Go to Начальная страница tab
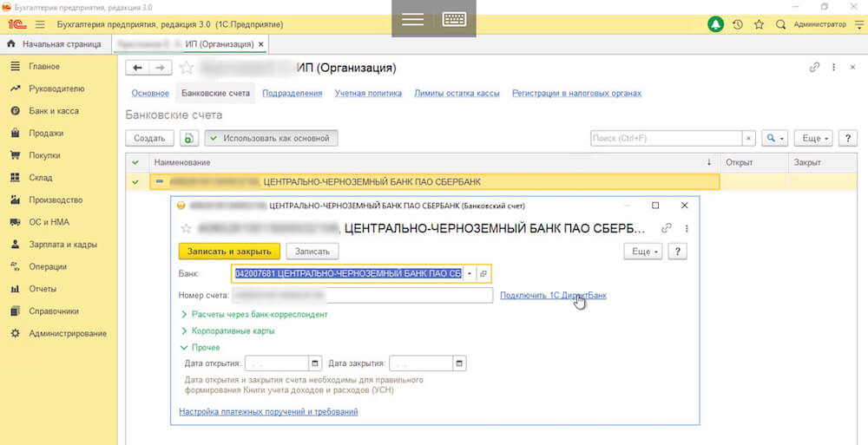Screen dimensions: 868x445 [56, 43]
